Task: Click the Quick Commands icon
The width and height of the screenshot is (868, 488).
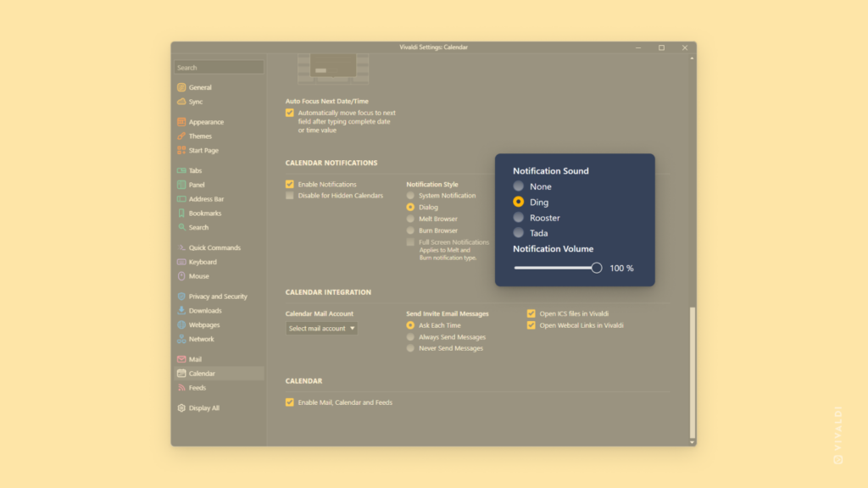Action: coord(181,248)
